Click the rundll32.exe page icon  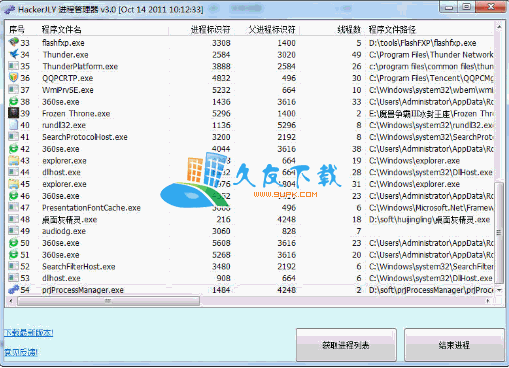point(13,125)
